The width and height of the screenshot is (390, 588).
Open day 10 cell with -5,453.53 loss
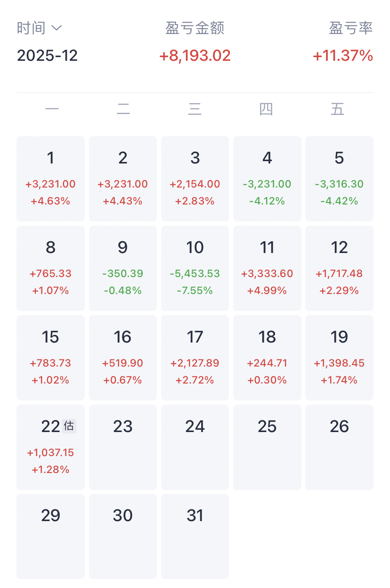point(195,268)
